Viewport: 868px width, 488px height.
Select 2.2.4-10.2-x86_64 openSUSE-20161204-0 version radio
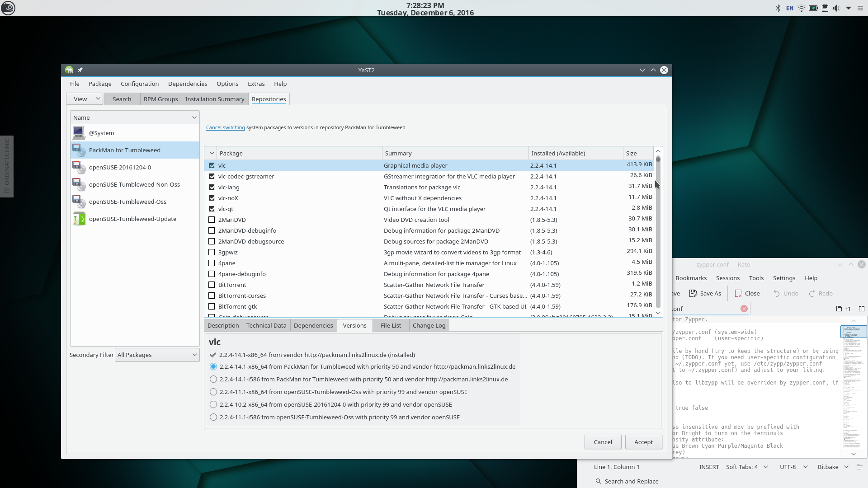pos(213,404)
